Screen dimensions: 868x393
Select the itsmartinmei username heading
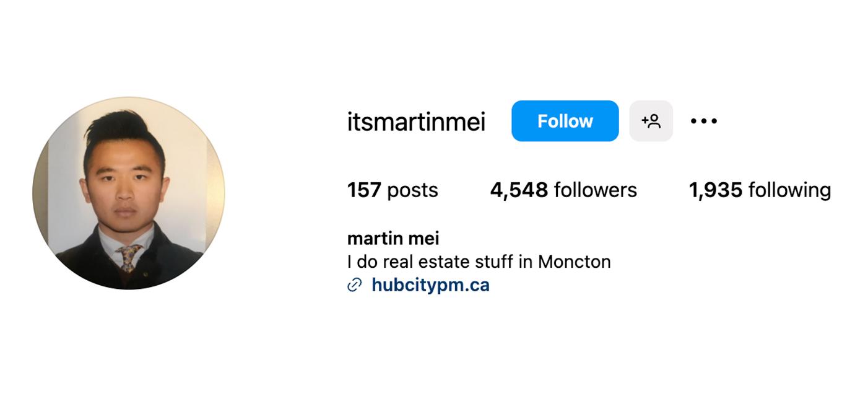[x=416, y=121]
